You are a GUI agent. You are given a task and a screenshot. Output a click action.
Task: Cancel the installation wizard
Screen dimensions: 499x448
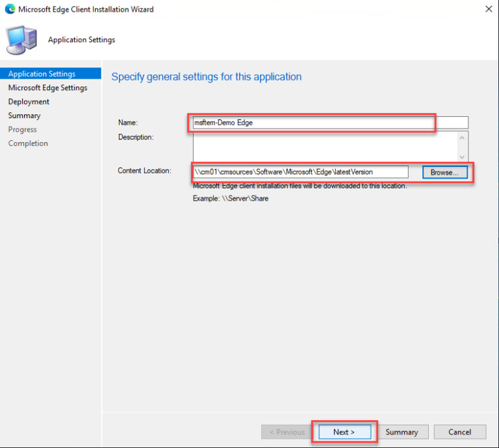pos(460,432)
